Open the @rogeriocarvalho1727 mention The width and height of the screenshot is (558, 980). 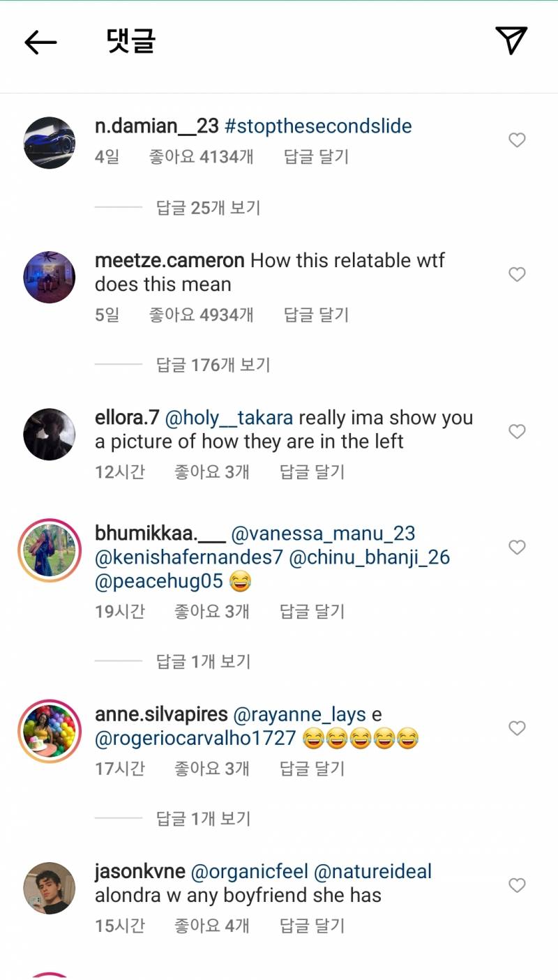(x=195, y=738)
